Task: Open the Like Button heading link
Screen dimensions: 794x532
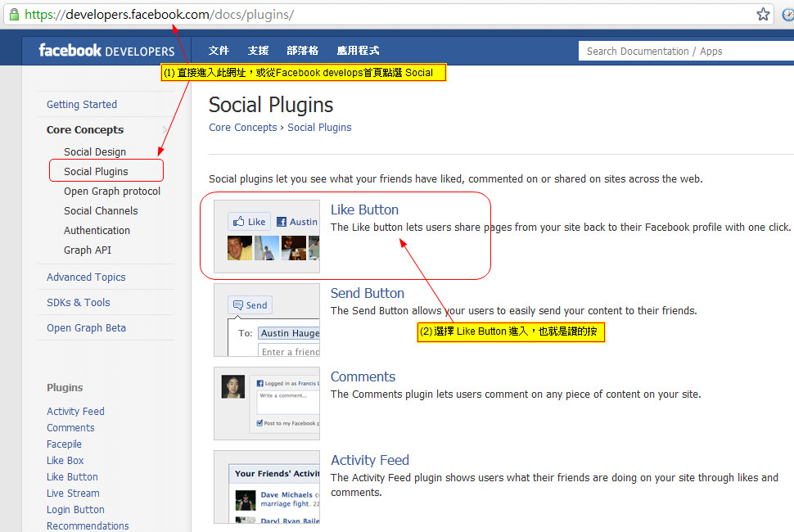Action: tap(364, 210)
